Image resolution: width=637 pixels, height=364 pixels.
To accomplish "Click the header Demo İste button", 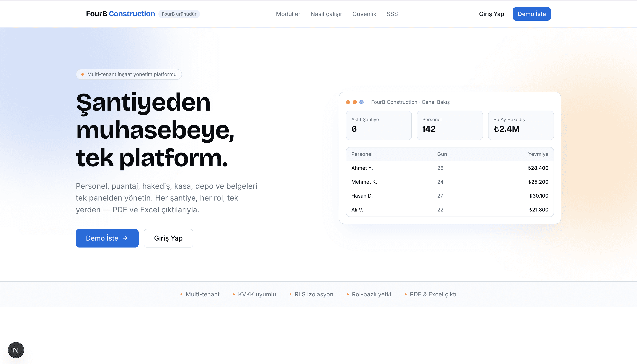I will (531, 14).
